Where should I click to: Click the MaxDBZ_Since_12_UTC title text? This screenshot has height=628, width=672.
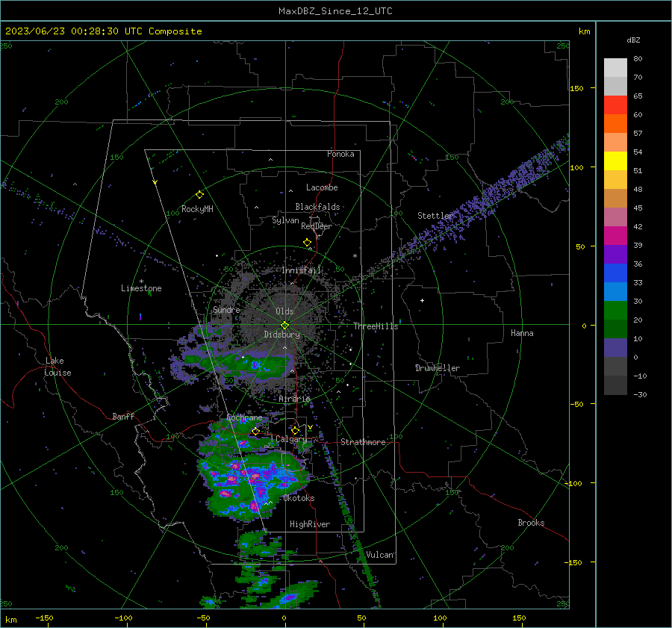click(x=335, y=11)
